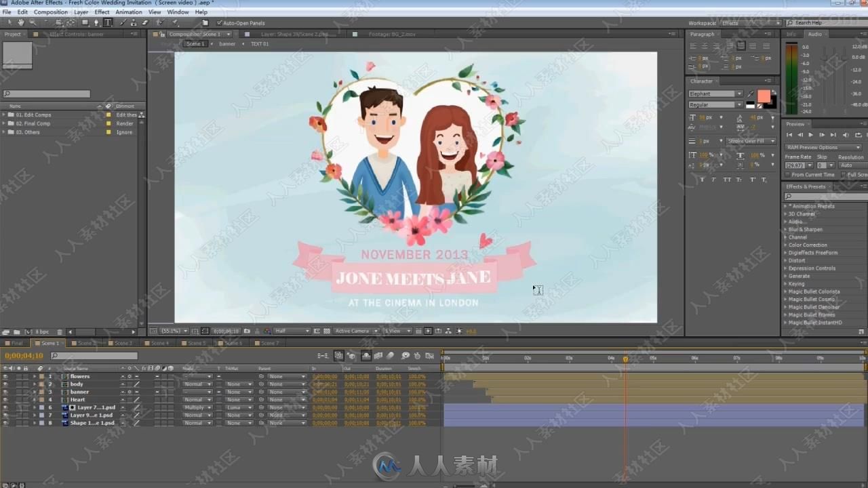
Task: Enable Full Screen checkbox in Preview
Action: pyautogui.click(x=844, y=174)
